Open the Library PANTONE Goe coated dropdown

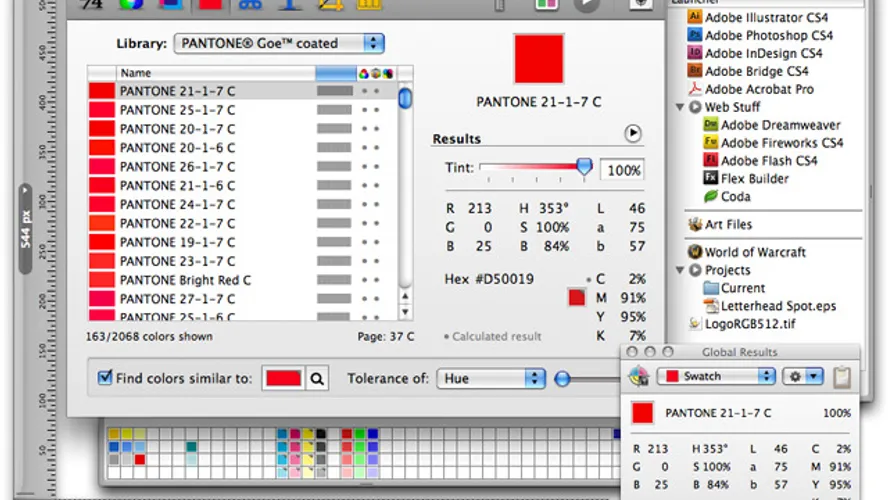coord(279,44)
